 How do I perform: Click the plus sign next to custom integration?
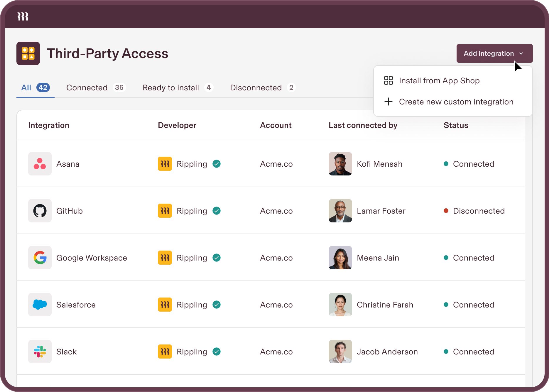tap(388, 102)
